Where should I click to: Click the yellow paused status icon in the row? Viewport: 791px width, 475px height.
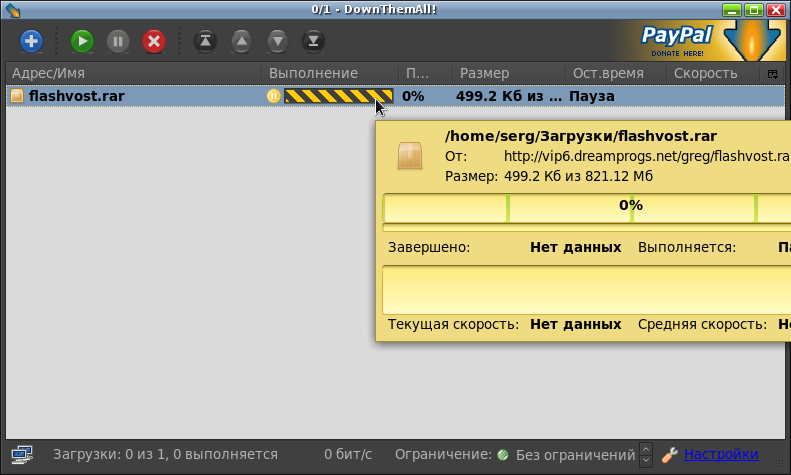[273, 96]
